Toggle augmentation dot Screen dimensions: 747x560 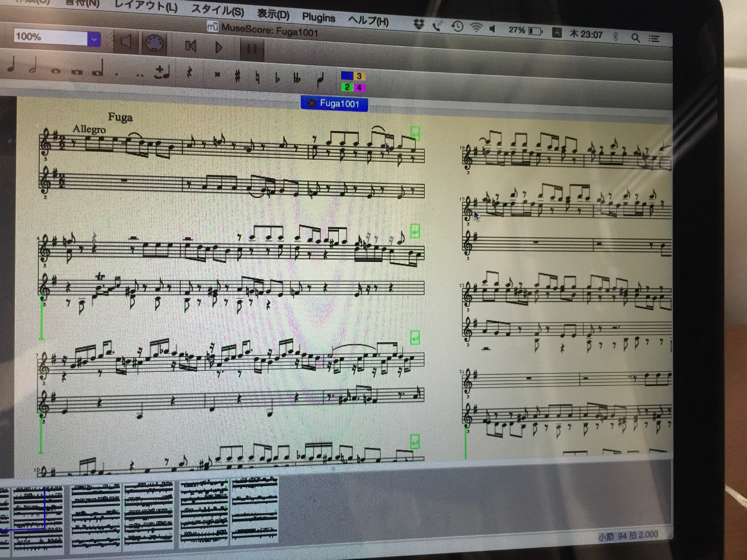[x=117, y=74]
